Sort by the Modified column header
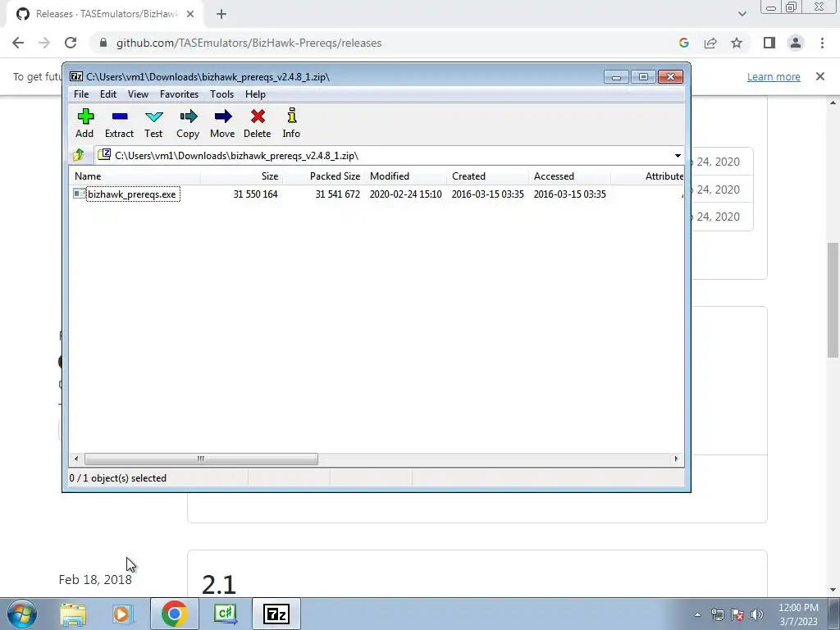The width and height of the screenshot is (840, 630). click(x=405, y=176)
